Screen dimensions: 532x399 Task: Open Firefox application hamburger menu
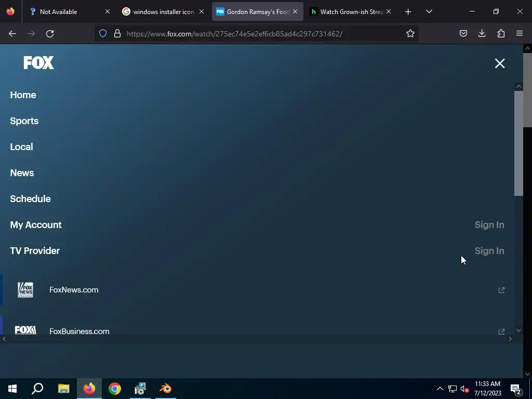(519, 33)
